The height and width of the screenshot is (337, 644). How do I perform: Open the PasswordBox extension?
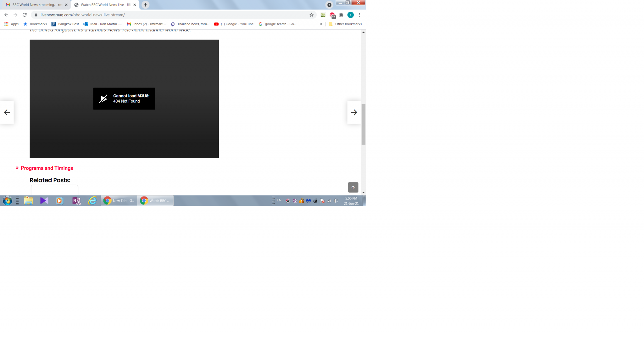coord(323,15)
